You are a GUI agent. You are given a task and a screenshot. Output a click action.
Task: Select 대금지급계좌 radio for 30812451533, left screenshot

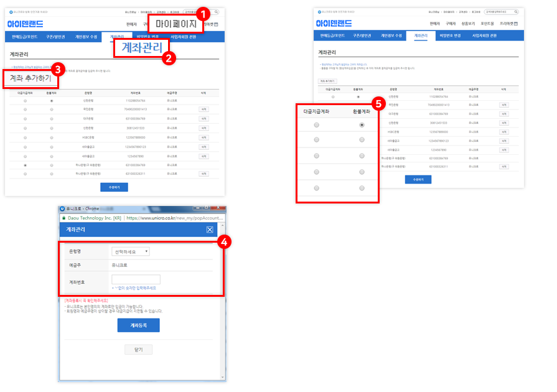(26, 128)
